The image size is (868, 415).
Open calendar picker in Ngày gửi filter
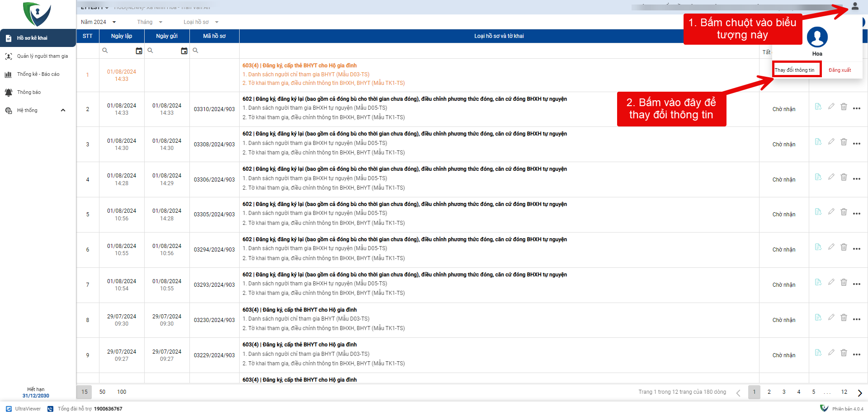click(184, 51)
